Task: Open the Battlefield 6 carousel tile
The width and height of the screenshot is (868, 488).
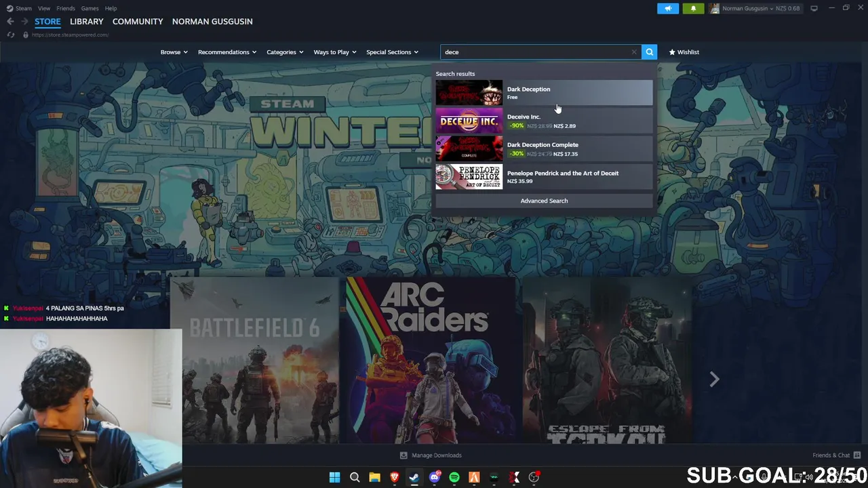Action: pos(254,360)
